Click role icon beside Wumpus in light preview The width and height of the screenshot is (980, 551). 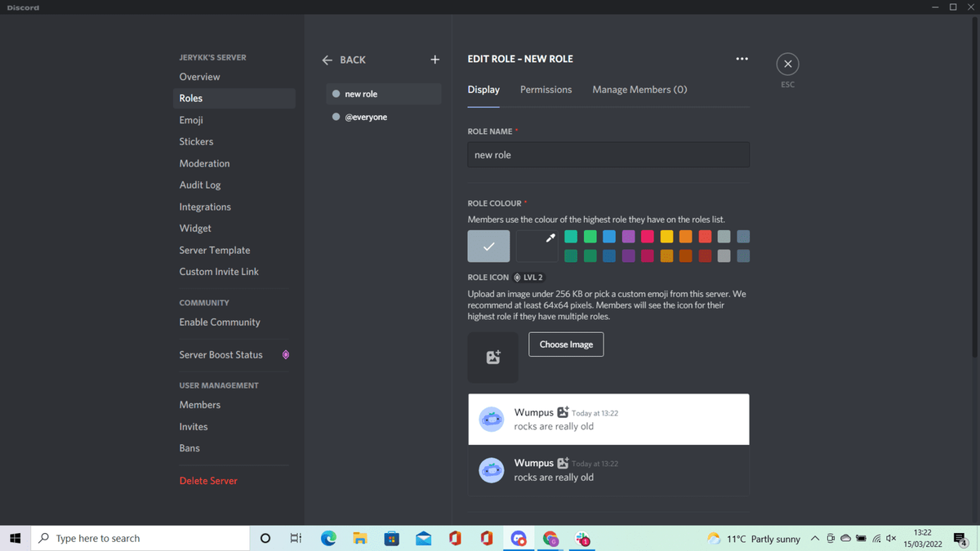coord(563,412)
